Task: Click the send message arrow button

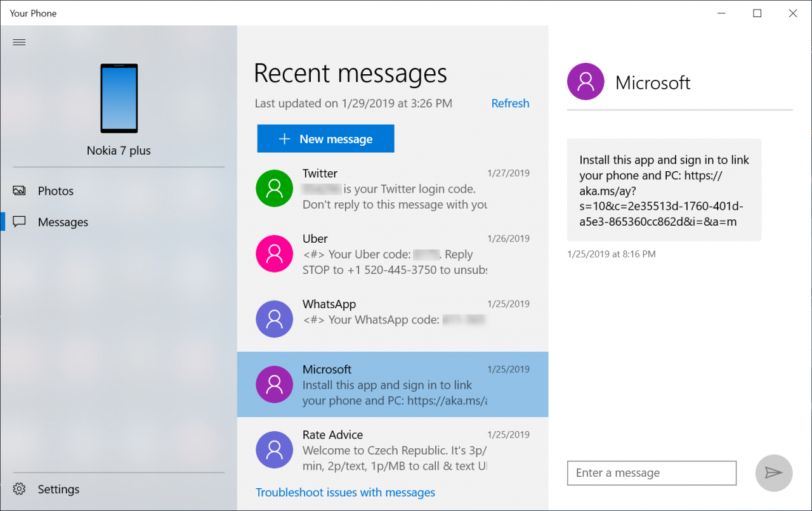Action: point(774,473)
